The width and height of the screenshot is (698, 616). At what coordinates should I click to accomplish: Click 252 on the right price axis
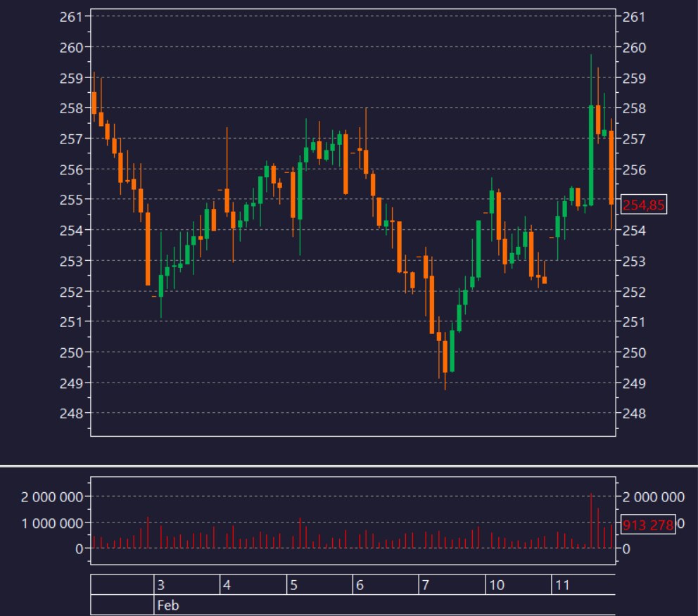click(634, 292)
